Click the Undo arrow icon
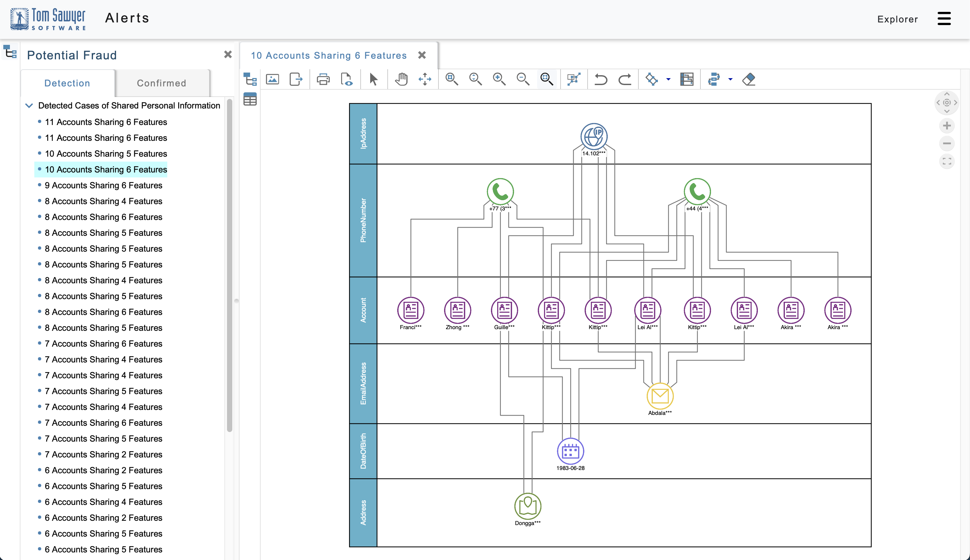970x560 pixels. [x=600, y=79]
